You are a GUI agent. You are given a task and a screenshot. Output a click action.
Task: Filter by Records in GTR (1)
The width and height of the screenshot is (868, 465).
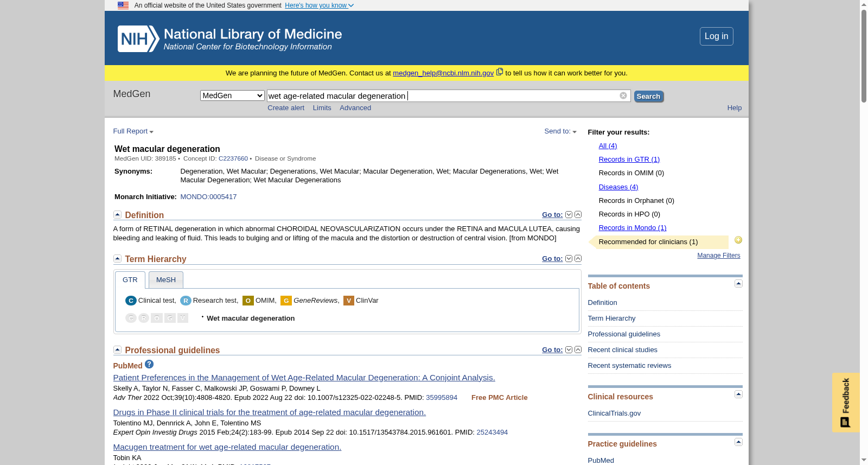pyautogui.click(x=629, y=160)
